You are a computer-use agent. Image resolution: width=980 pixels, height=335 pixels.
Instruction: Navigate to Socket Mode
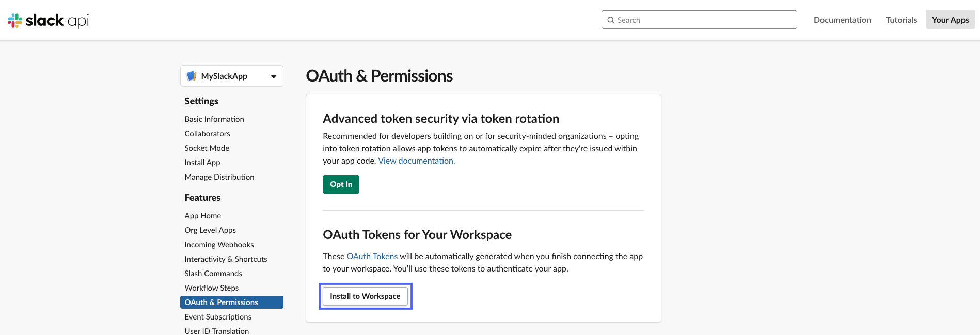[x=207, y=148]
